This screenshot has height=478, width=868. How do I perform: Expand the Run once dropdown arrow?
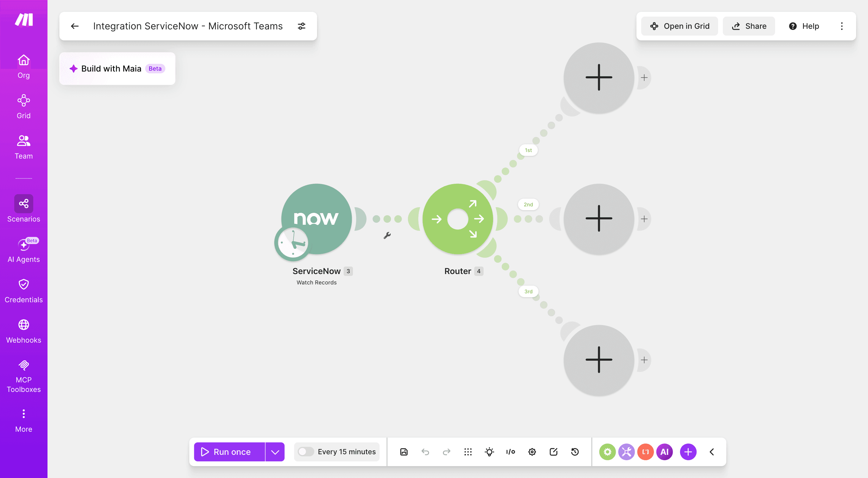tap(275, 452)
